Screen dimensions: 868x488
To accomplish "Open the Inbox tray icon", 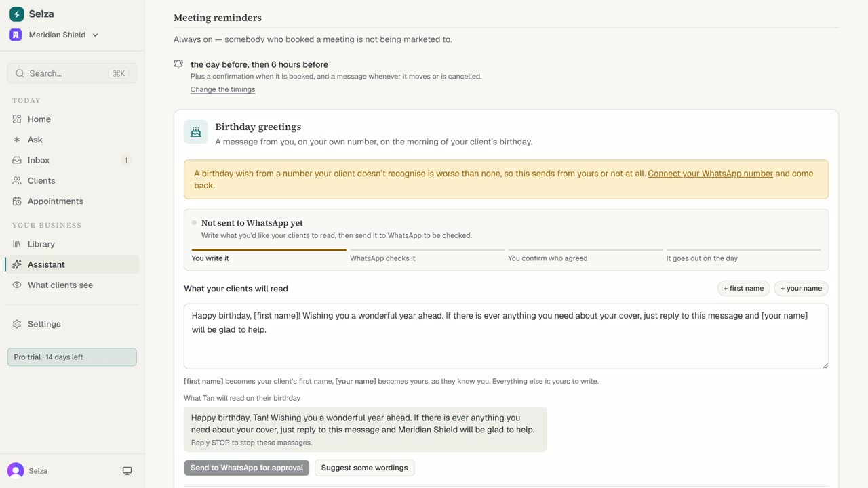I will click(17, 160).
